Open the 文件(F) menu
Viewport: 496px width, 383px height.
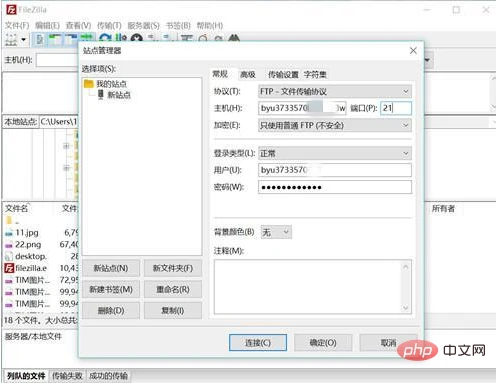point(17,25)
